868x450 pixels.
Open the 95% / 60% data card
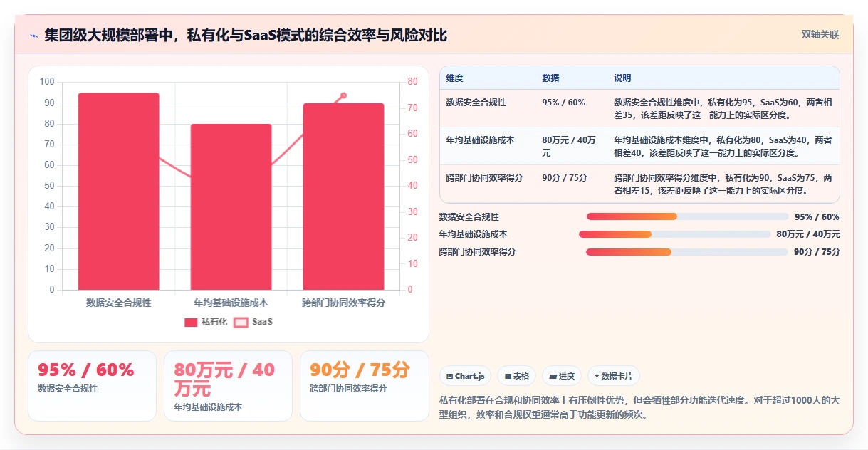coord(92,386)
